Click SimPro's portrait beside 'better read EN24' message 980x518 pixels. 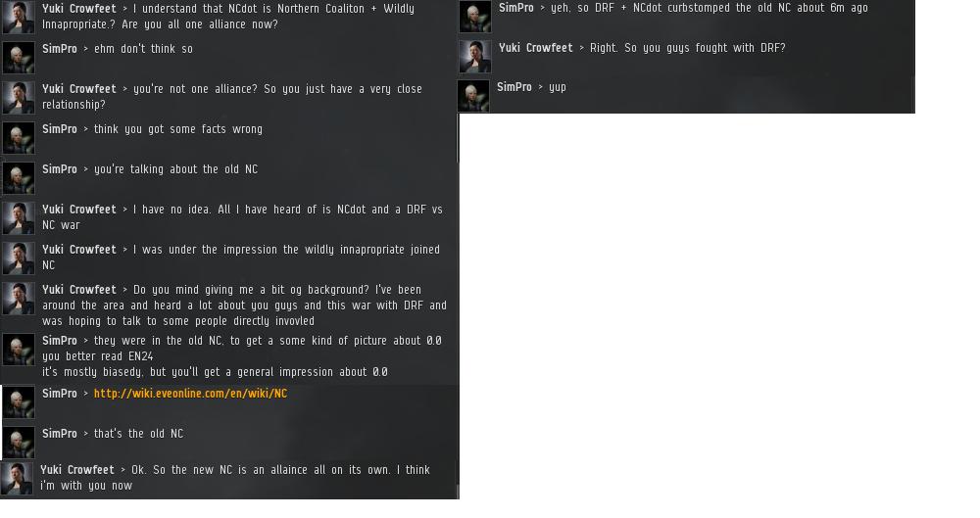point(19,350)
